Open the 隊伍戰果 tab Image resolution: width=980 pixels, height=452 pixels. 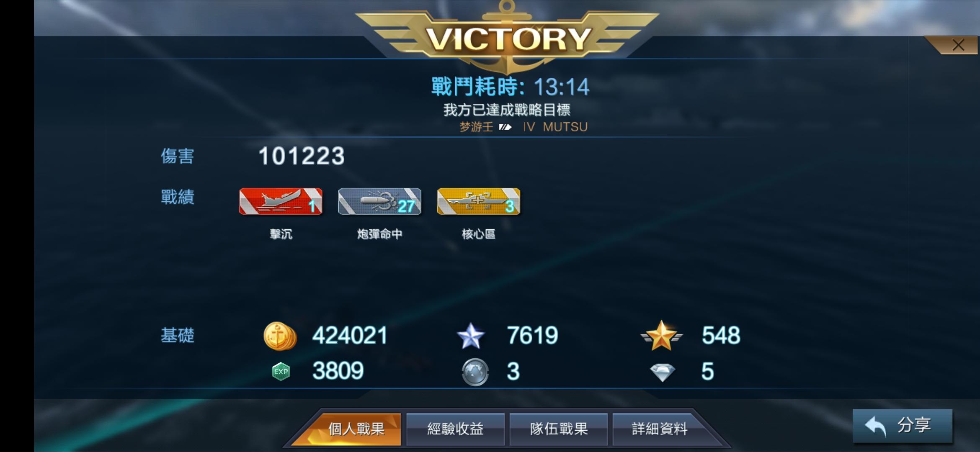point(559,429)
